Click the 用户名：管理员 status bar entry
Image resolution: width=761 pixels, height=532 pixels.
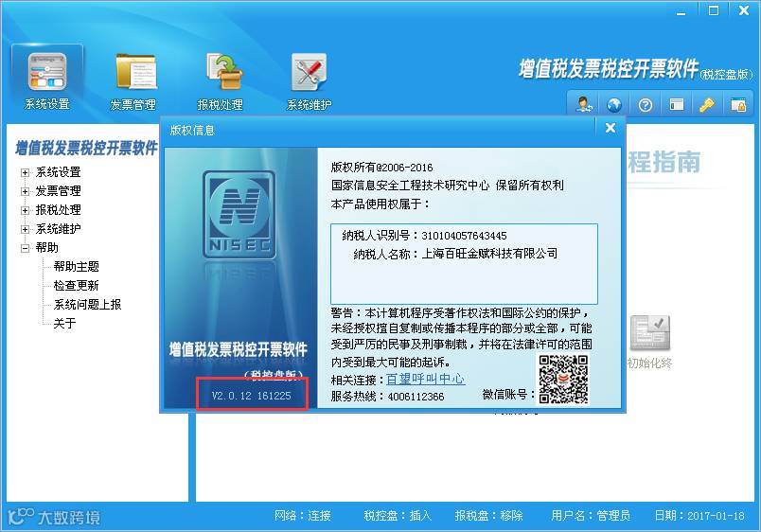tap(591, 516)
